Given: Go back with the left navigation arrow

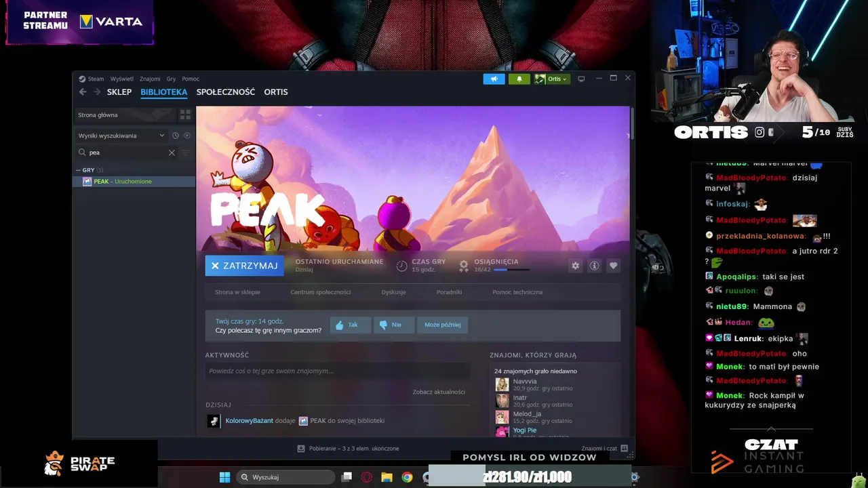Looking at the screenshot, I should (83, 92).
